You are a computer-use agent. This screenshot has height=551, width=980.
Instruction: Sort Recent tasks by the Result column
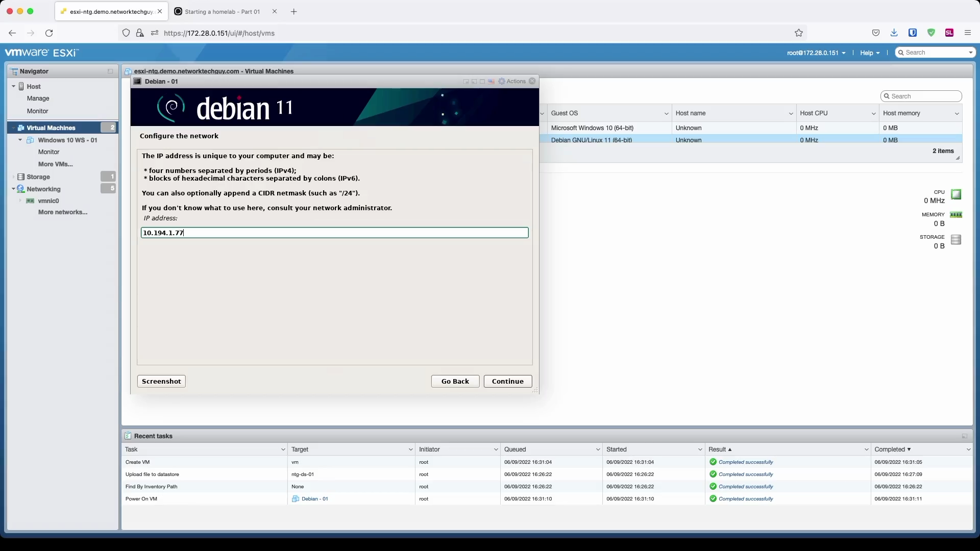click(x=717, y=449)
